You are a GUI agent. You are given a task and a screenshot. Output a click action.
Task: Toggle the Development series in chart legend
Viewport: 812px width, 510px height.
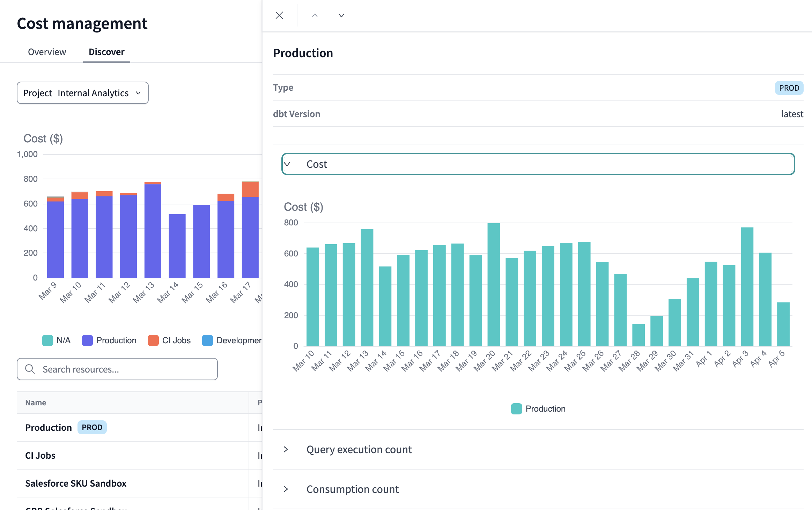point(207,340)
